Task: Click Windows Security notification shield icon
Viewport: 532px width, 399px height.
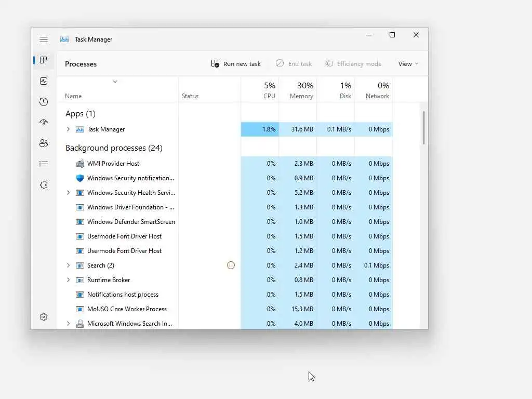Action: click(79, 178)
